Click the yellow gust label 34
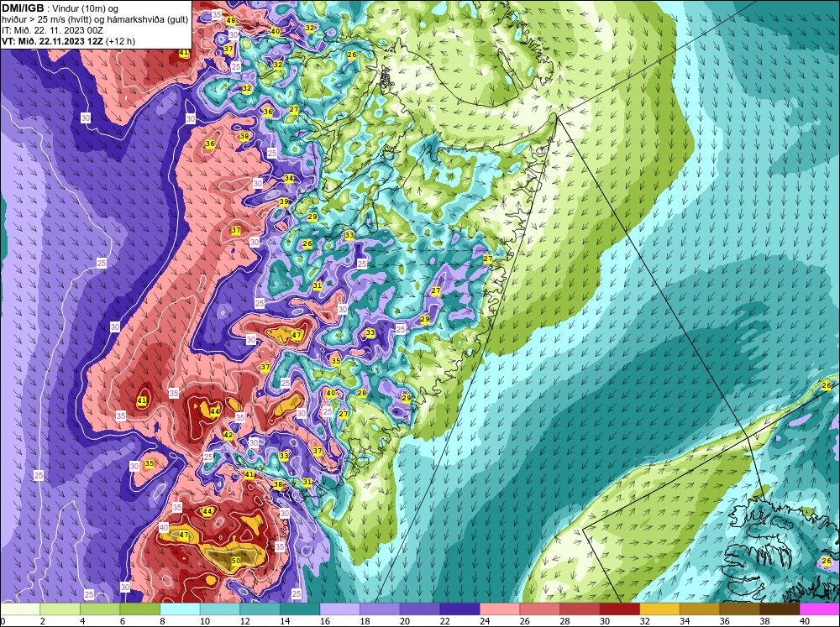 pos(289,178)
